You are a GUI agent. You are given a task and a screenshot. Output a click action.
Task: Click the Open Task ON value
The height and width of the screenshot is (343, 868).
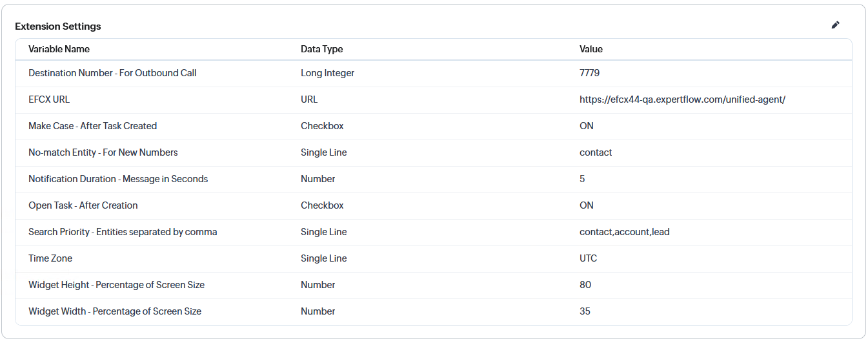[586, 205]
